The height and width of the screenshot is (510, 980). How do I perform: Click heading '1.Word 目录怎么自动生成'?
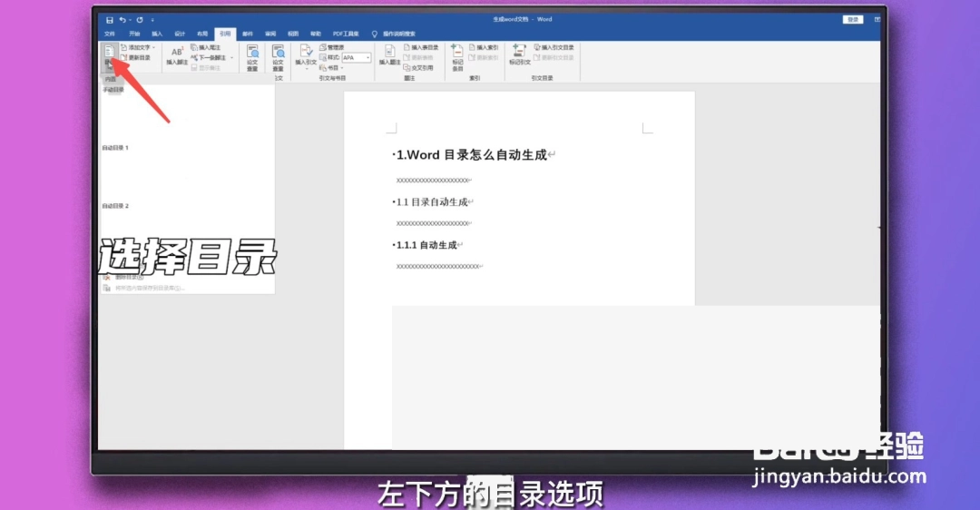[472, 155]
